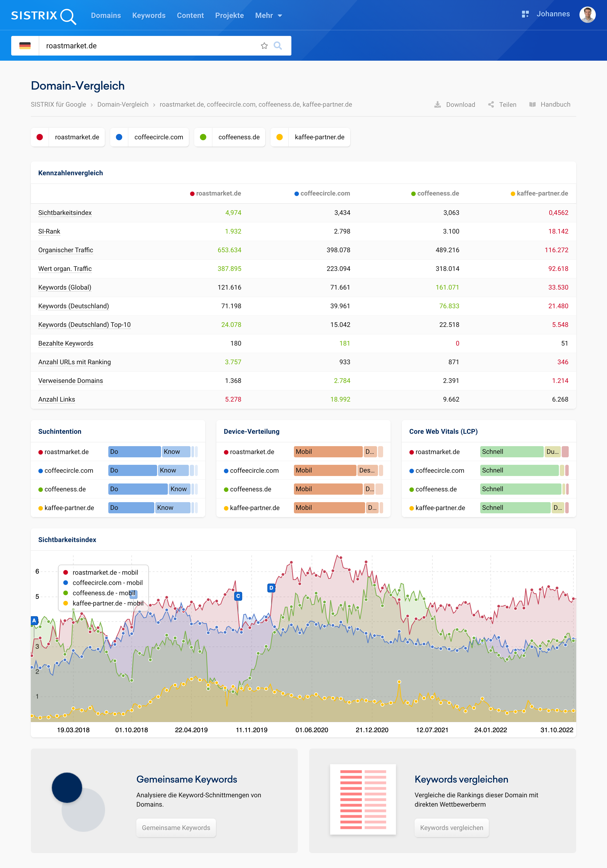607x868 pixels.
Task: Click event pin D on the chart
Action: (271, 588)
